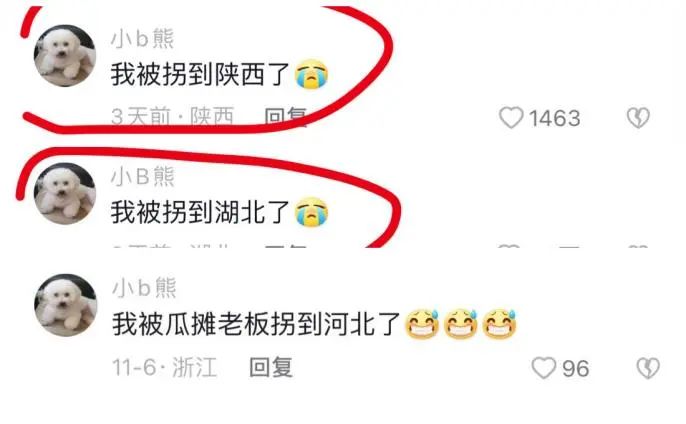Tap the last laughing-sweat emoji in 河北 comment
The image size is (686, 424).
pos(499,324)
